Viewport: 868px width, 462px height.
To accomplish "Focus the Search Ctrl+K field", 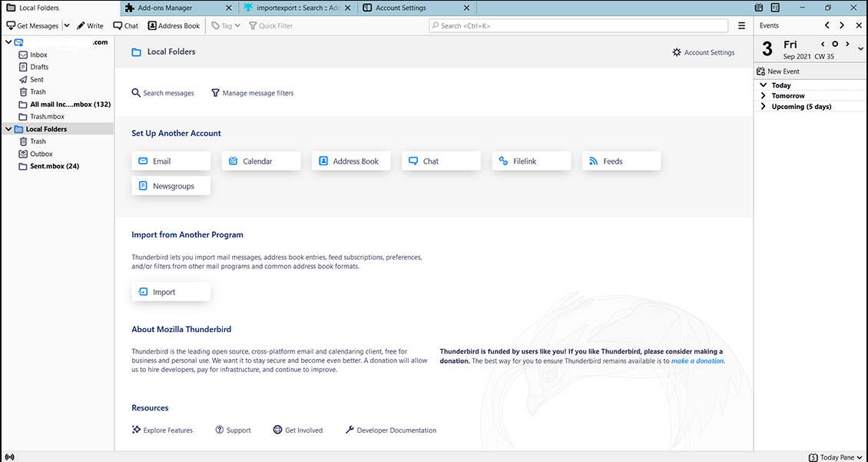I will pyautogui.click(x=578, y=25).
